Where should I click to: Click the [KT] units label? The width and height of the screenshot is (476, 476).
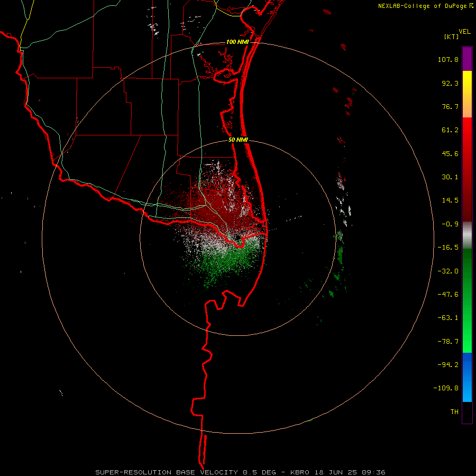pyautogui.click(x=451, y=36)
